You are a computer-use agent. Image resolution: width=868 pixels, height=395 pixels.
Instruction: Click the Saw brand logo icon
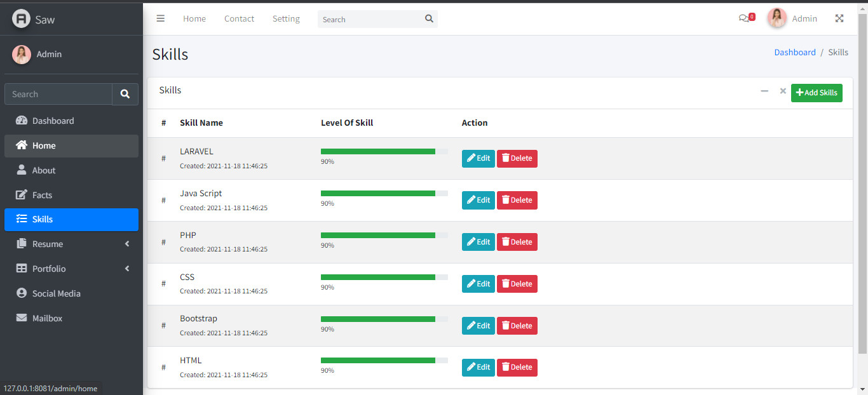pos(22,19)
